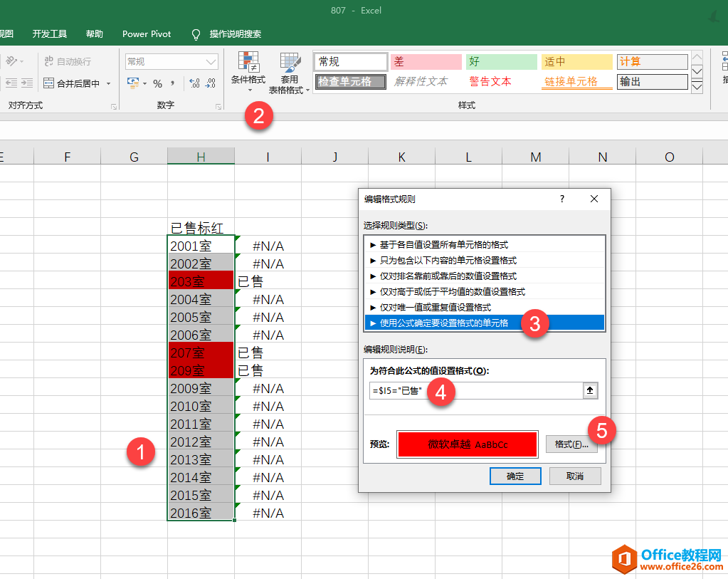The width and height of the screenshot is (728, 579).
Task: Select rule type 基于各自值设置所有单元格的格式
Action: [485, 244]
